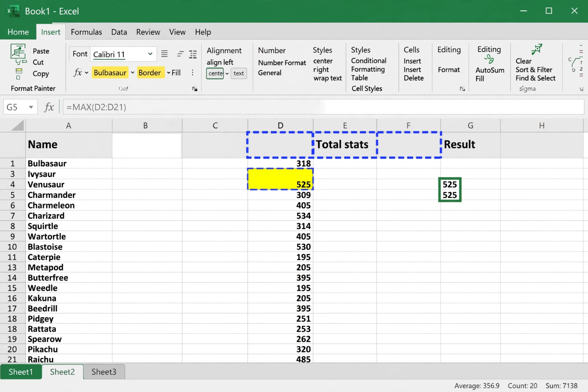The height and width of the screenshot is (392, 588).
Task: Click the Name Box showing G5
Action: click(x=20, y=107)
